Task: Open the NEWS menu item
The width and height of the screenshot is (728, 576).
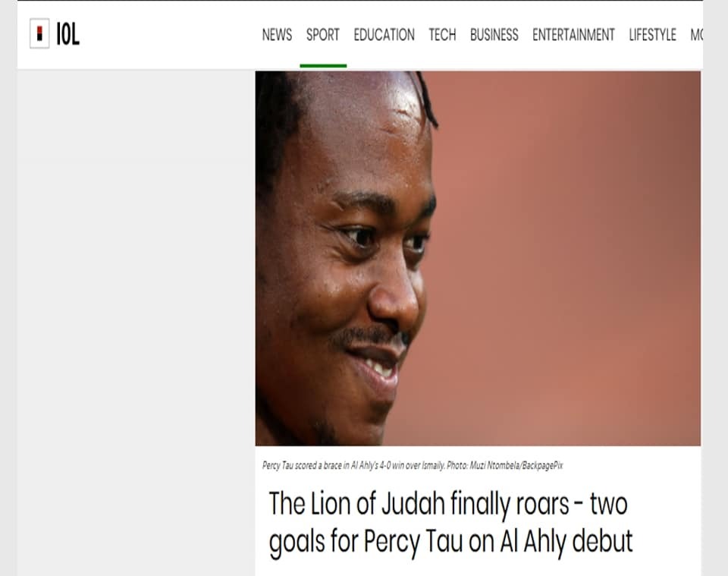Action: point(278,35)
